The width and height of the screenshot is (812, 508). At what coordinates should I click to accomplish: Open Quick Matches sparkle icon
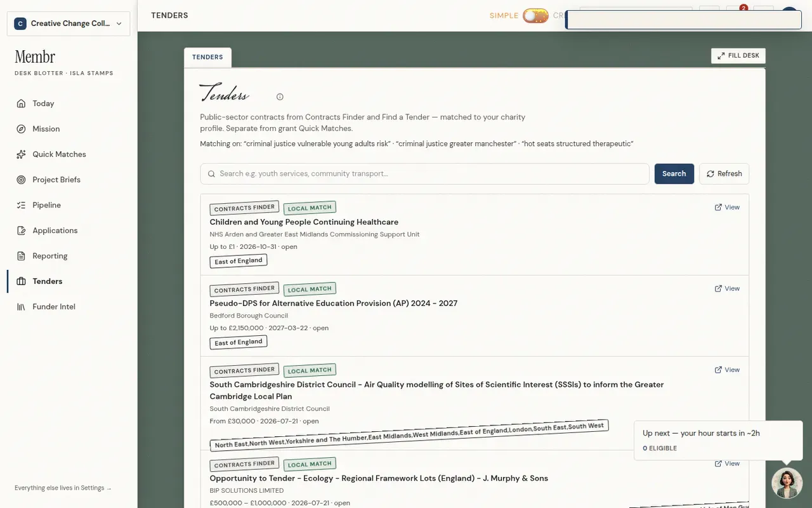(x=21, y=154)
